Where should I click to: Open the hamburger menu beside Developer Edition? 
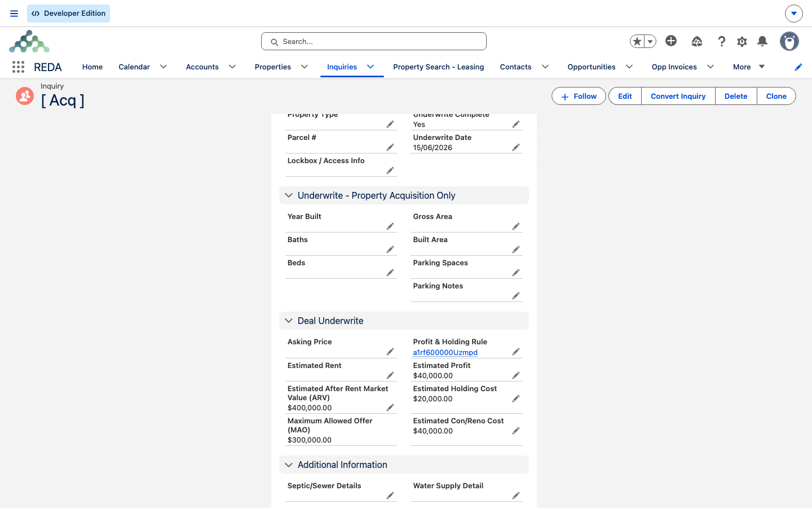(x=14, y=14)
